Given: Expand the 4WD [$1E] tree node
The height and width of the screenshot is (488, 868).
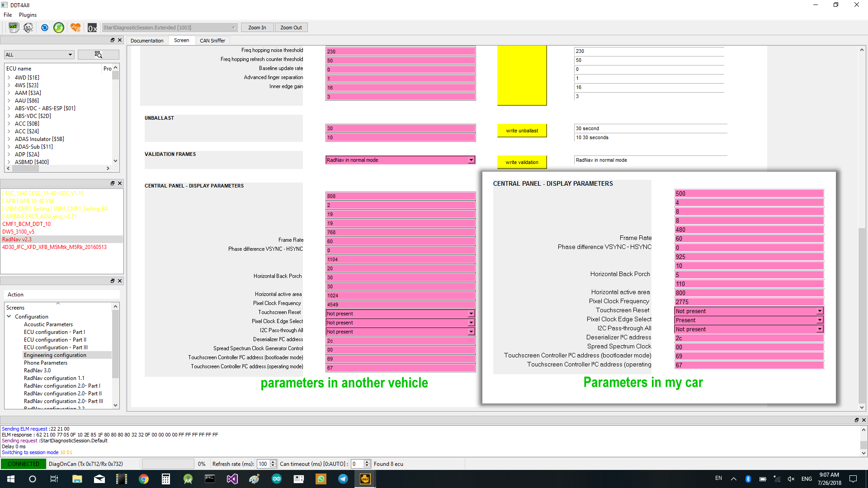Looking at the screenshot, I should click(9, 78).
